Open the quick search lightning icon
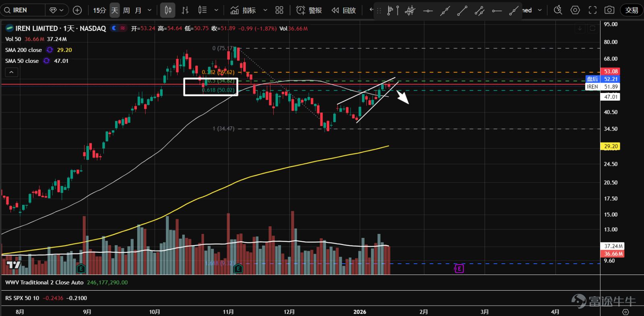Screen dimensions: 644x316 tap(558, 10)
